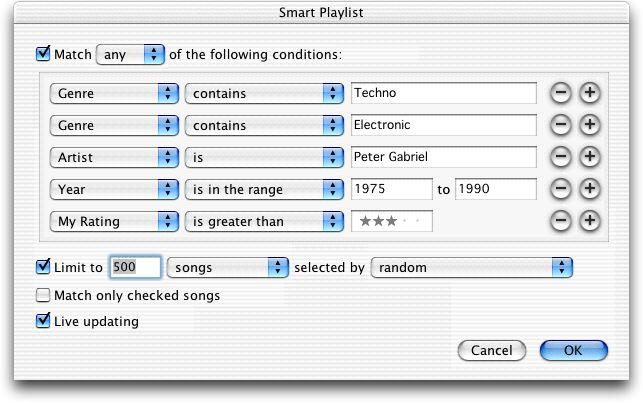Toggle the Limit to checkbox

[x=43, y=267]
